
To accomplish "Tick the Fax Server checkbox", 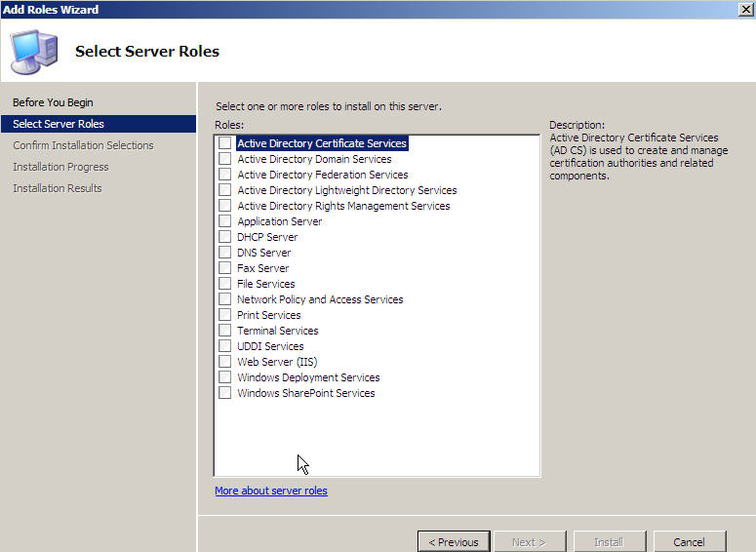I will 224,267.
